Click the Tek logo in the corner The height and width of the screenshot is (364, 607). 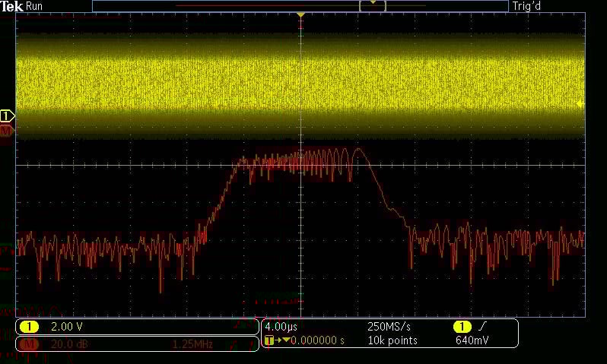pyautogui.click(x=12, y=6)
